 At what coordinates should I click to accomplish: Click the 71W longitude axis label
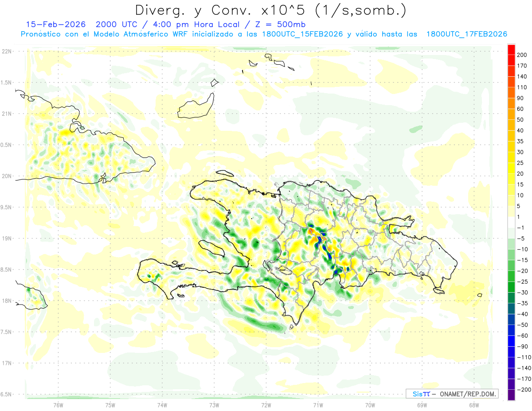[x=318, y=405]
